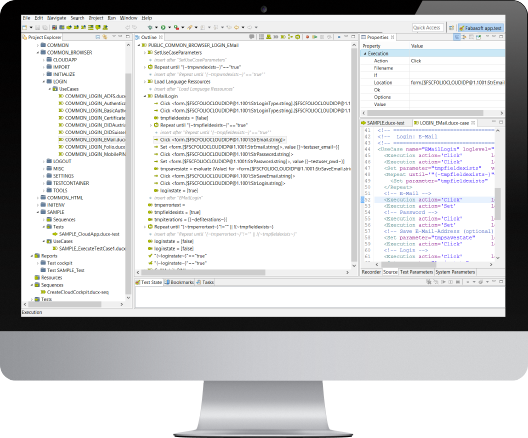Select the Load Language Resources outline node
This screenshot has width=528, height=438.
pos(179,82)
